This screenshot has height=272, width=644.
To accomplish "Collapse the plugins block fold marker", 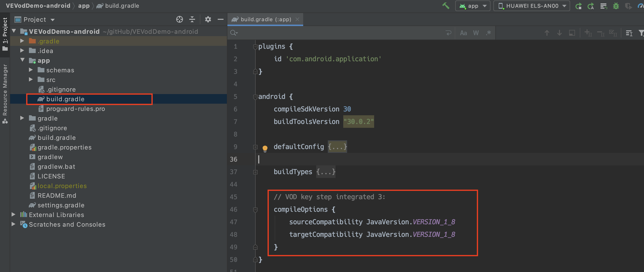I will tap(255, 47).
